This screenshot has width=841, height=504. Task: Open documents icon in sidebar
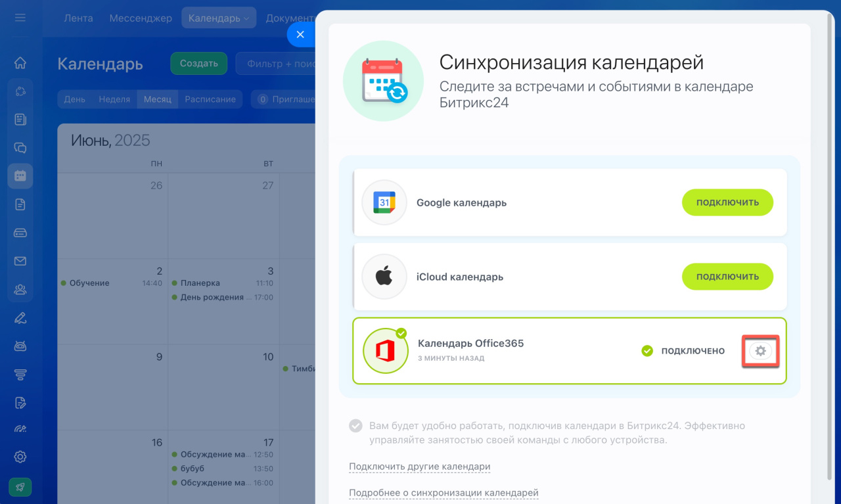click(x=20, y=204)
